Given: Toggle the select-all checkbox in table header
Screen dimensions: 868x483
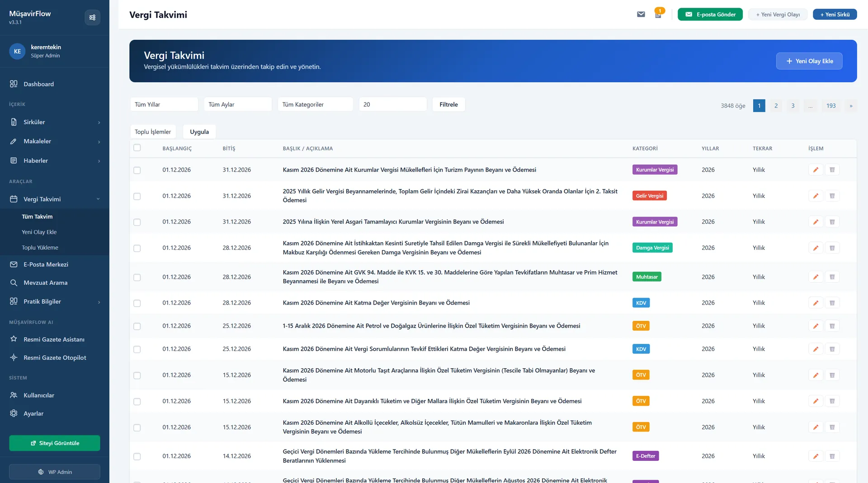Looking at the screenshot, I should (137, 148).
